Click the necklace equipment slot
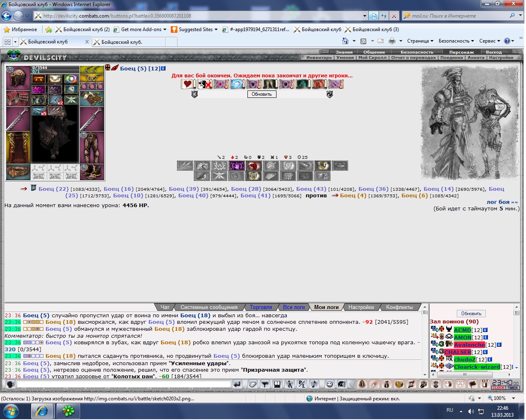 coord(92,78)
